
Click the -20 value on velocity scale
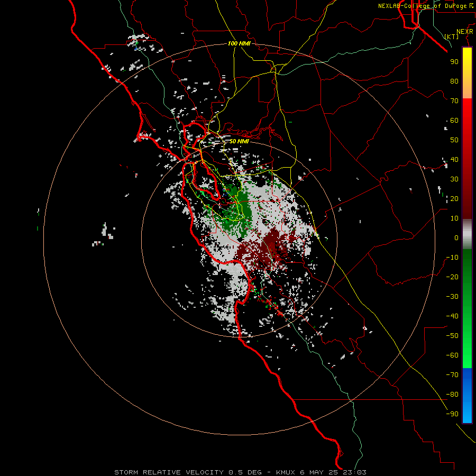[x=452, y=277]
